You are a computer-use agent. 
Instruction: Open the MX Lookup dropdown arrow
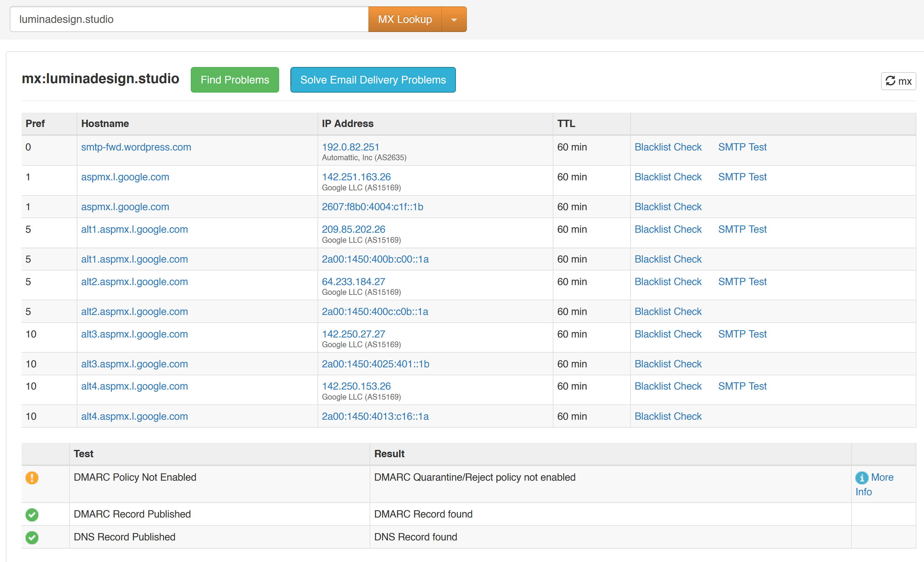454,19
